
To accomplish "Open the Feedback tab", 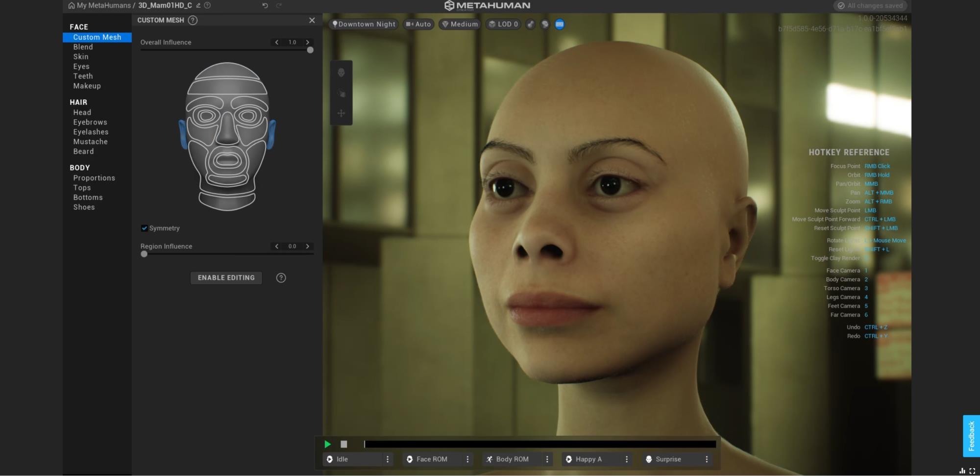I will tap(971, 436).
